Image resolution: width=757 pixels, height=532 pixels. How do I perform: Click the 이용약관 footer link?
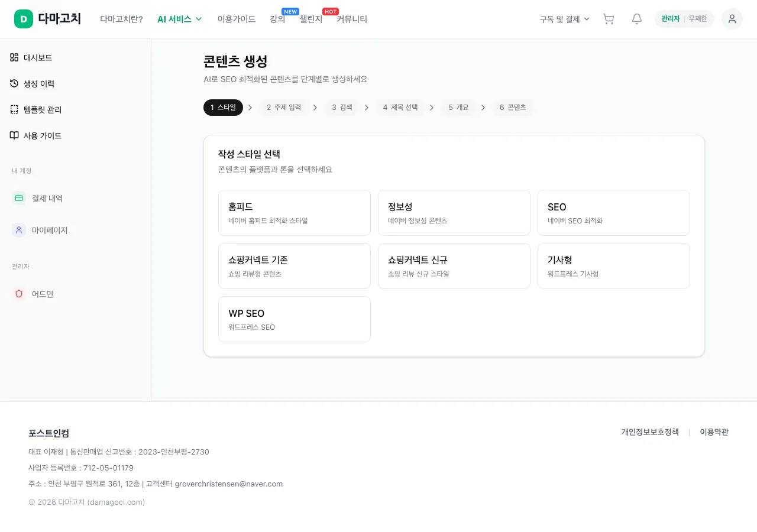714,432
